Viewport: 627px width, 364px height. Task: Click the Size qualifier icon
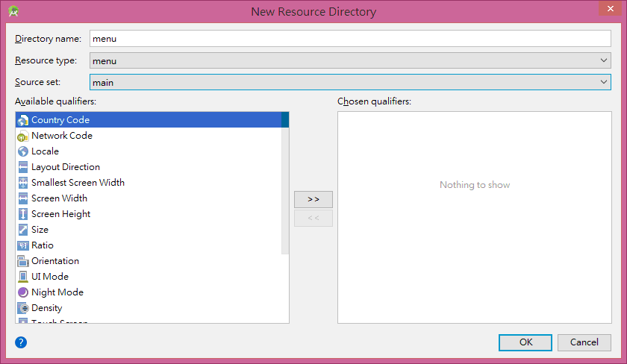pos(23,230)
